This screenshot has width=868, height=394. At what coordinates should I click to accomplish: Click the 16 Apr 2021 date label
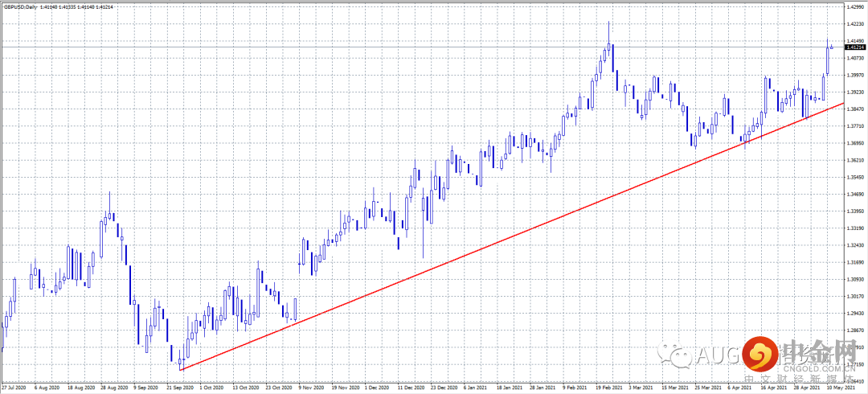pos(776,389)
